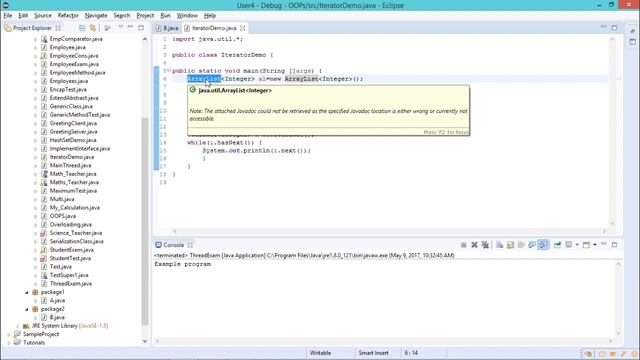Toggle Show Console on standard error change
The width and height of the screenshot is (640, 360).
pos(543,245)
